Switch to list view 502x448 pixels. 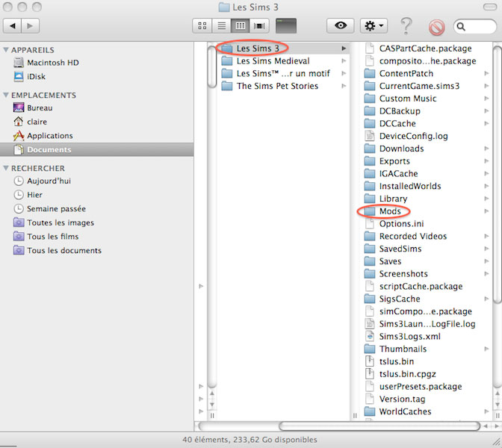click(x=221, y=26)
